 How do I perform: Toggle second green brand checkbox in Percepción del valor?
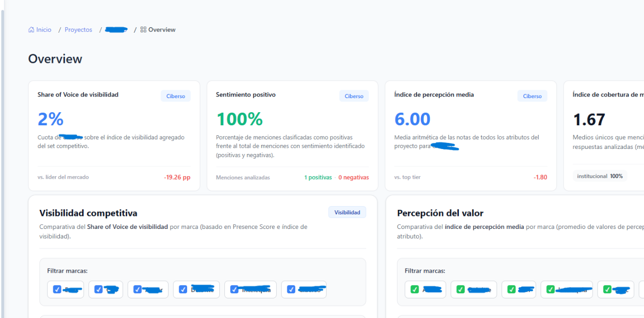tap(460, 289)
